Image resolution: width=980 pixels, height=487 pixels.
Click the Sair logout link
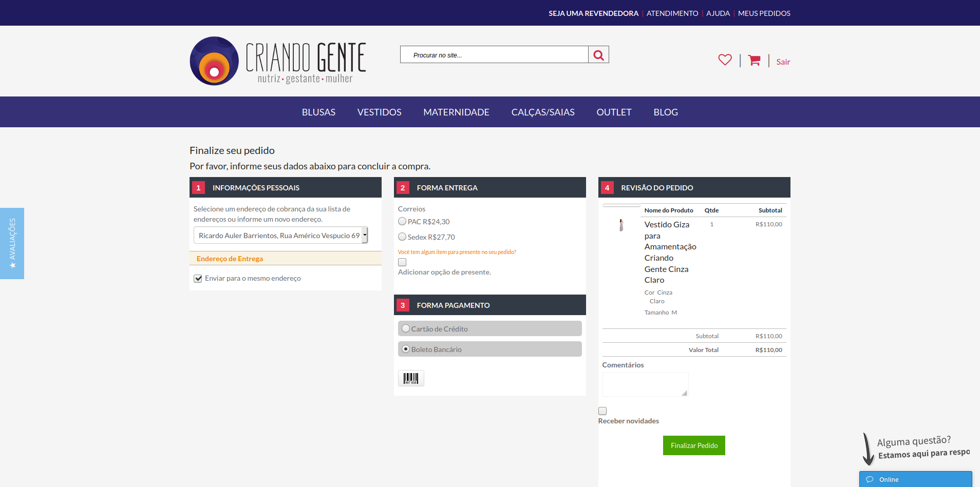783,62
